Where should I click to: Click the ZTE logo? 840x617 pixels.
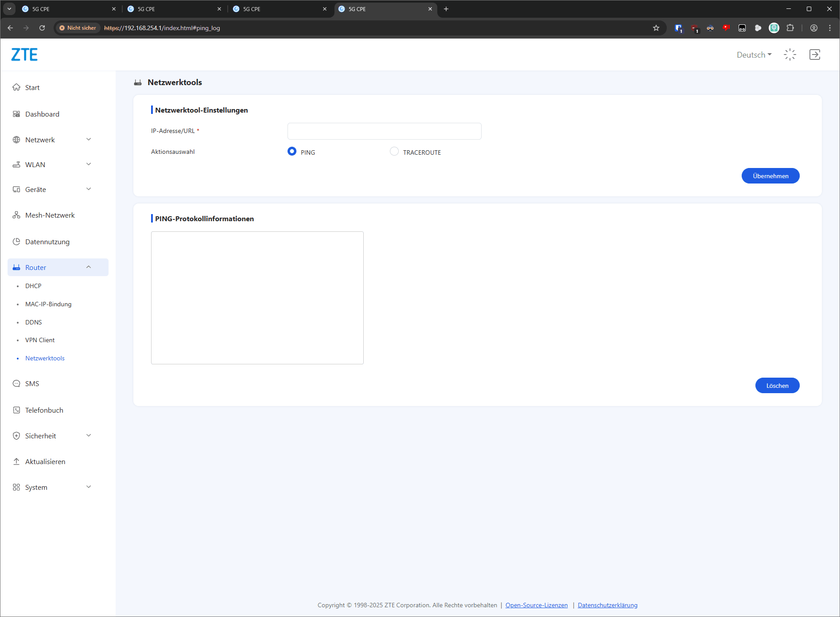24,55
